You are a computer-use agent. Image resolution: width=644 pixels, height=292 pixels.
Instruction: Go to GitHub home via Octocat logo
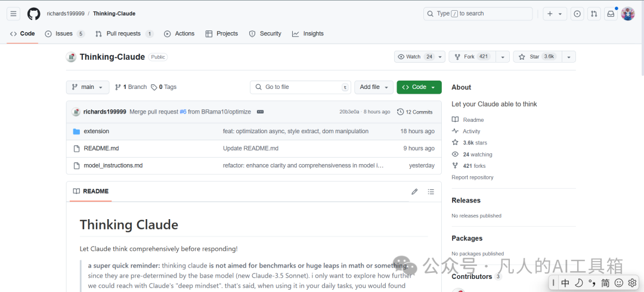33,14
